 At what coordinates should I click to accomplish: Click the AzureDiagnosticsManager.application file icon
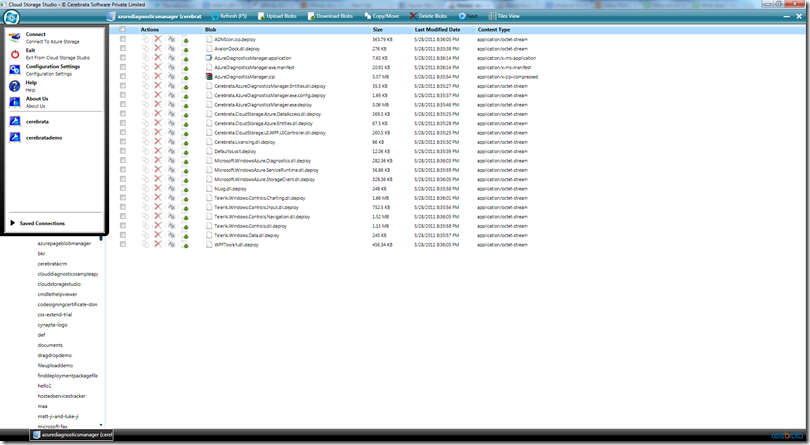pos(209,58)
